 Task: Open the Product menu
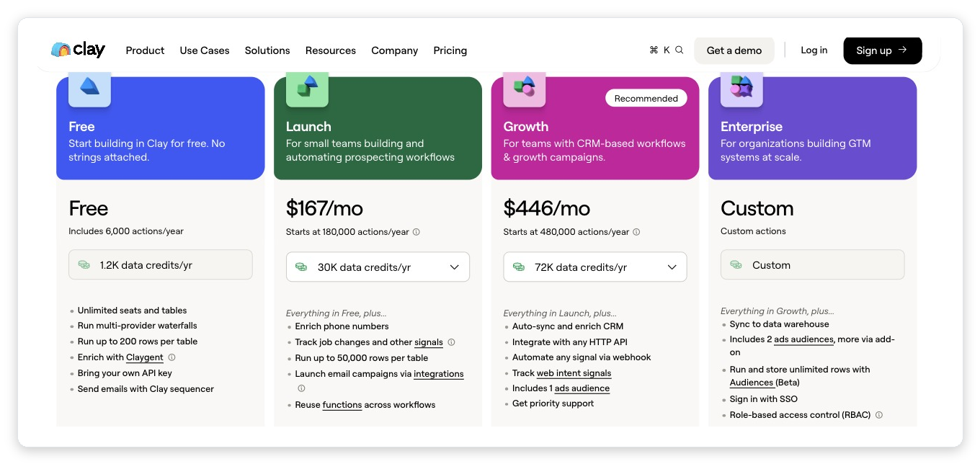coord(145,50)
